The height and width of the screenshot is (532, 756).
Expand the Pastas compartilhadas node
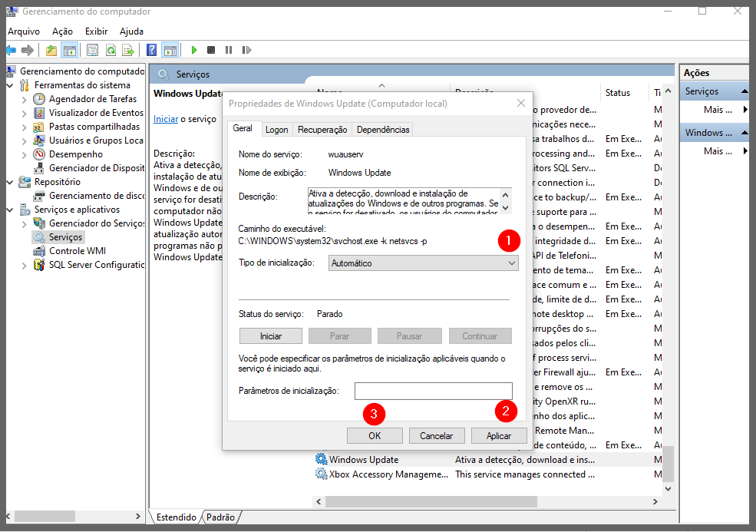tap(24, 127)
